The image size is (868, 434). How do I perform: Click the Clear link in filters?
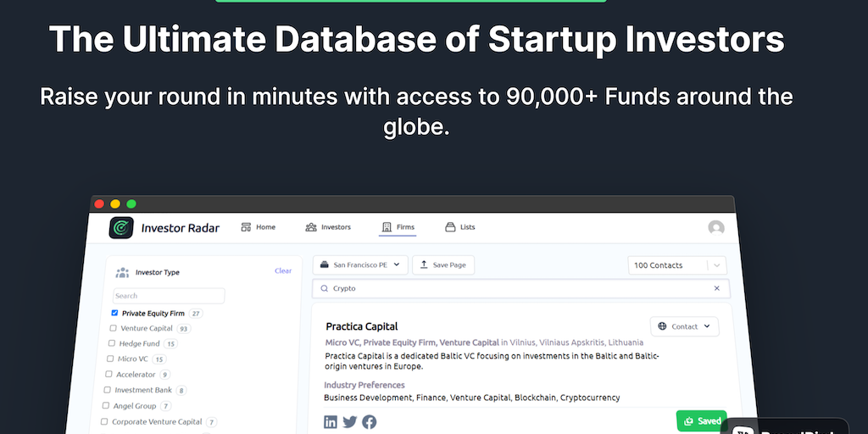pyautogui.click(x=283, y=271)
